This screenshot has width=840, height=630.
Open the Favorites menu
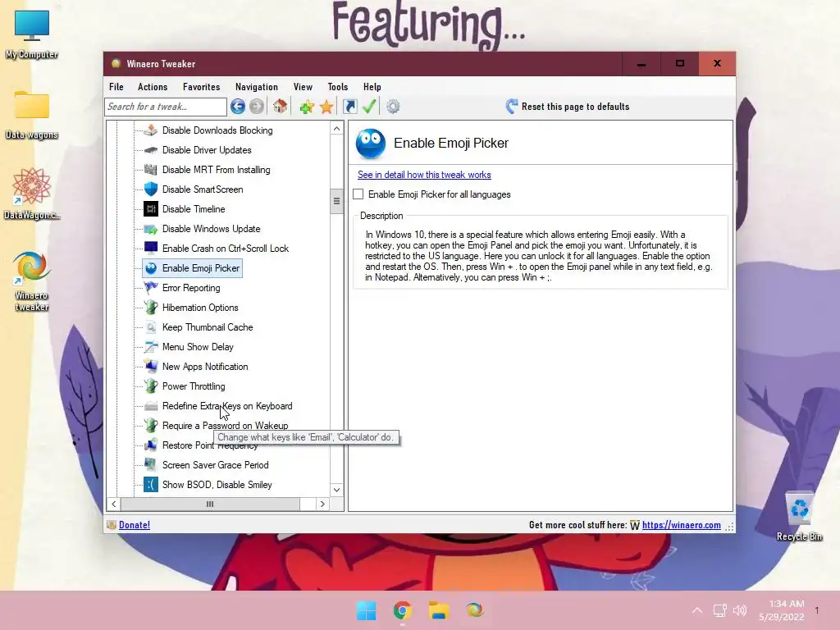click(202, 87)
